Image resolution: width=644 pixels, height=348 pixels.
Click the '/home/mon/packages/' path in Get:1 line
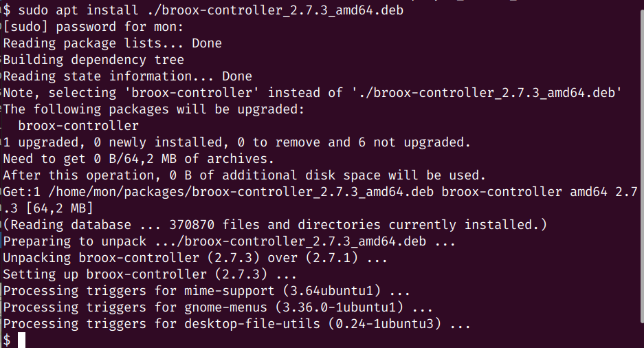coord(120,192)
